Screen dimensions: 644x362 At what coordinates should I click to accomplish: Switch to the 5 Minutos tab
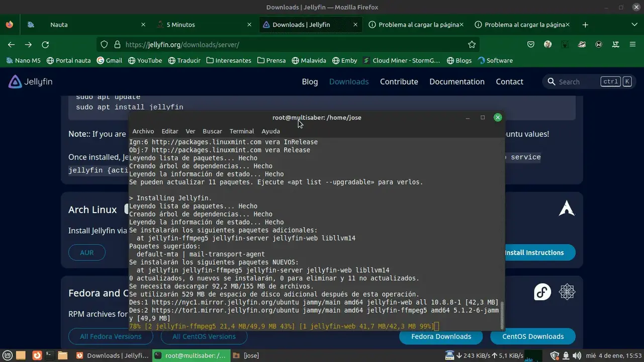(x=205, y=25)
